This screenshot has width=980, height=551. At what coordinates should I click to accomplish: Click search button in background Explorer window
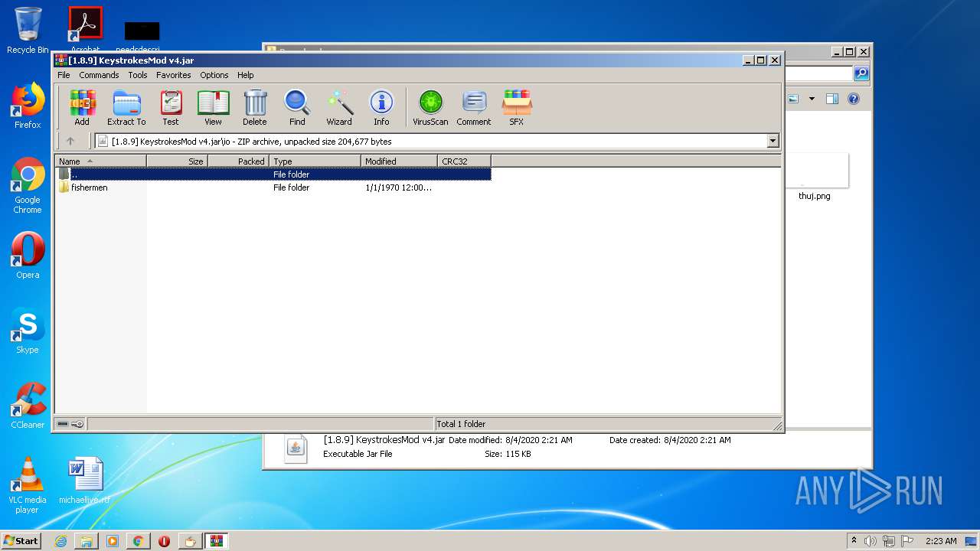point(861,73)
